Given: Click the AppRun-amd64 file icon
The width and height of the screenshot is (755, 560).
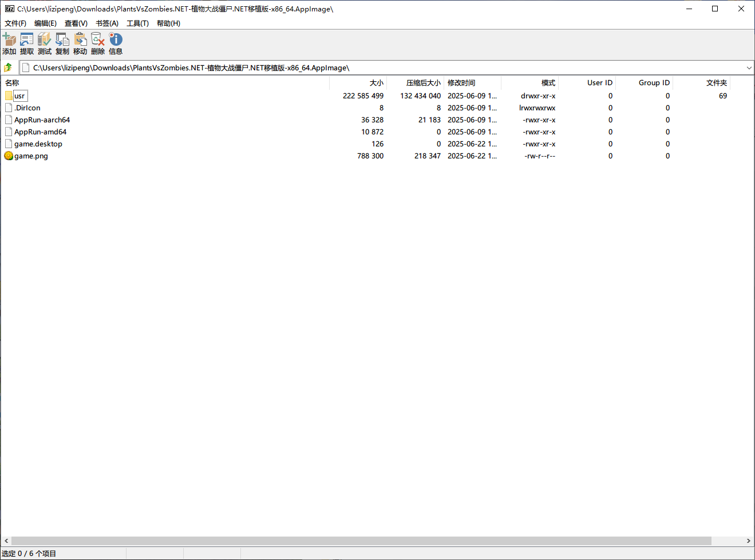Looking at the screenshot, I should point(9,132).
